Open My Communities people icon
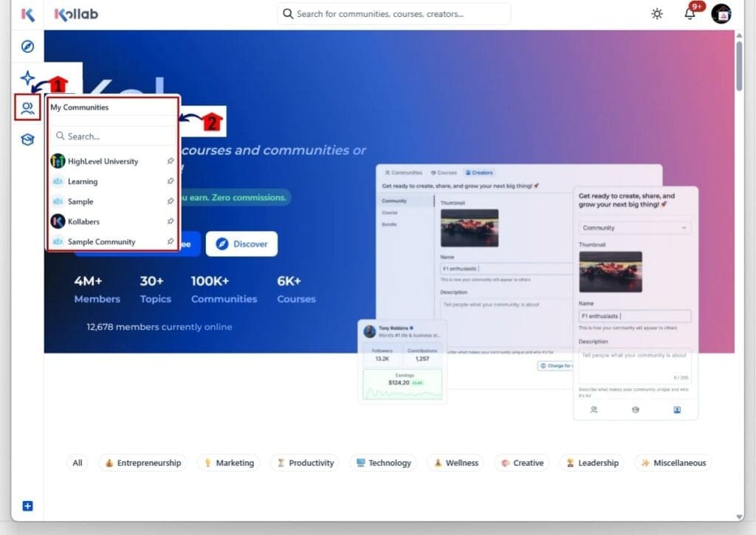 [x=27, y=108]
